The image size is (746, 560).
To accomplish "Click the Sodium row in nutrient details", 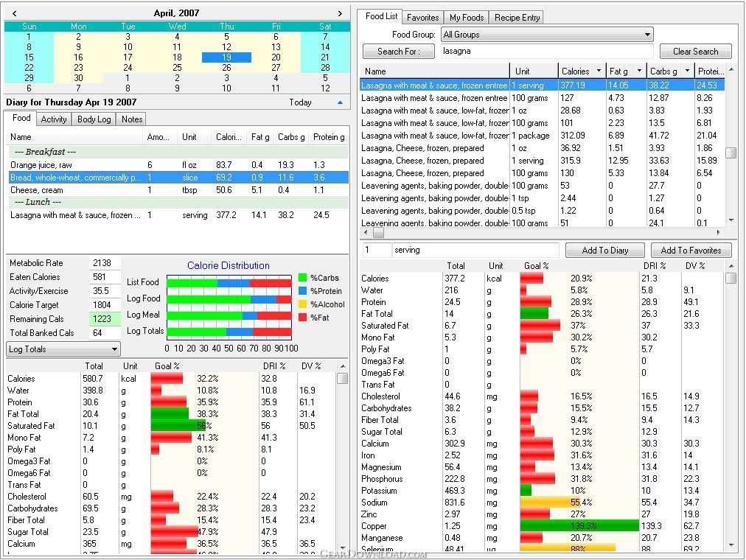I will point(543,503).
